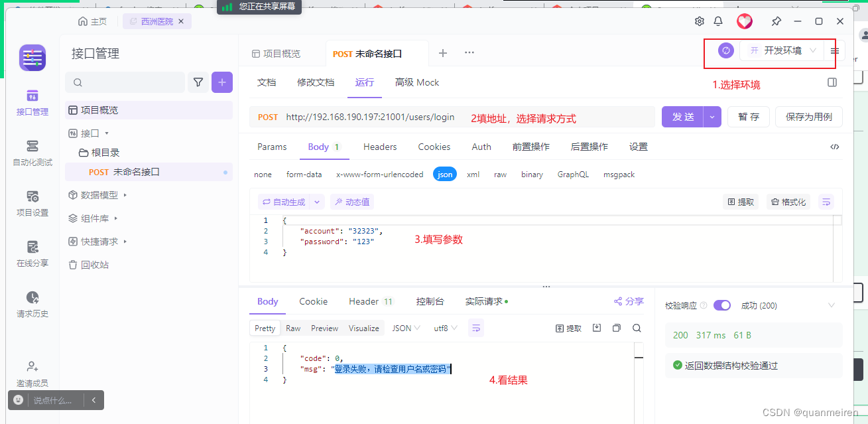Screen dimensions: 868x424
Task: Click the request URL input field
Action: [x=468, y=117]
